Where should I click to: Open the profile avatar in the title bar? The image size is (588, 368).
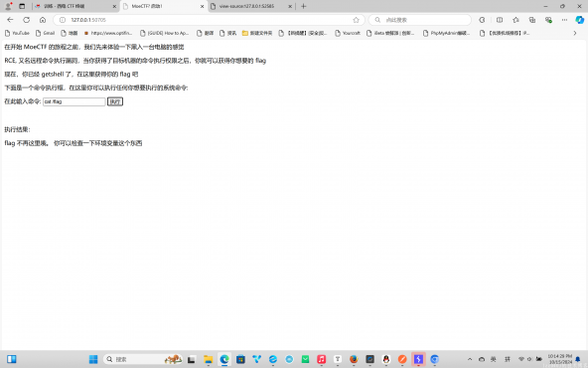(x=8, y=6)
